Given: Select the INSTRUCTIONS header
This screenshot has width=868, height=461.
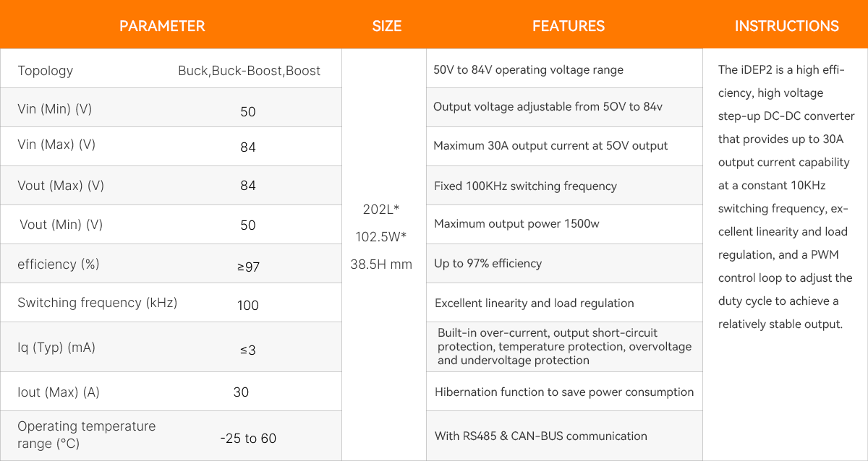Looking at the screenshot, I should [787, 26].
